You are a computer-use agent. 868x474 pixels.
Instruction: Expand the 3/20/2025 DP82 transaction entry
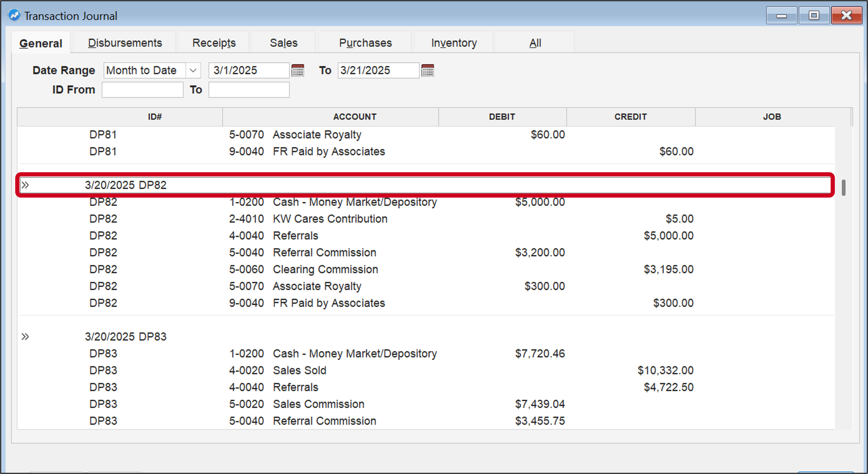25,185
